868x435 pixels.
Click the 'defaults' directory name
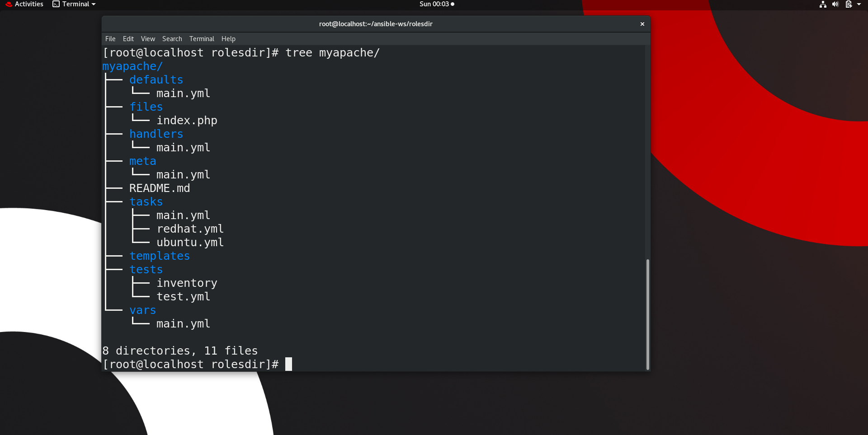(x=156, y=80)
